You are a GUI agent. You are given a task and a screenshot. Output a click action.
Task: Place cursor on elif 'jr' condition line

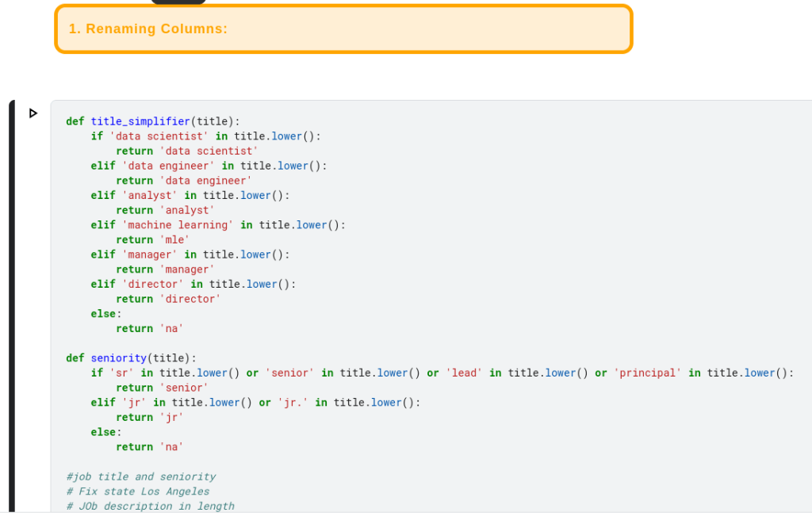255,403
